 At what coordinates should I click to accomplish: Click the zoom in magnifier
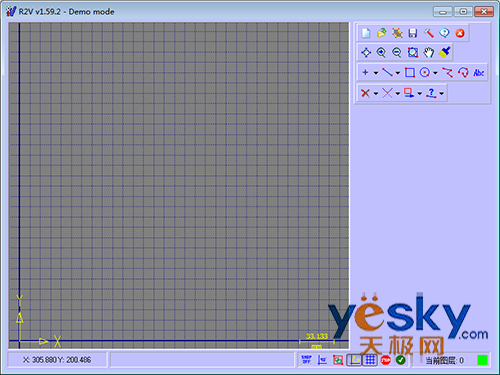(x=381, y=52)
